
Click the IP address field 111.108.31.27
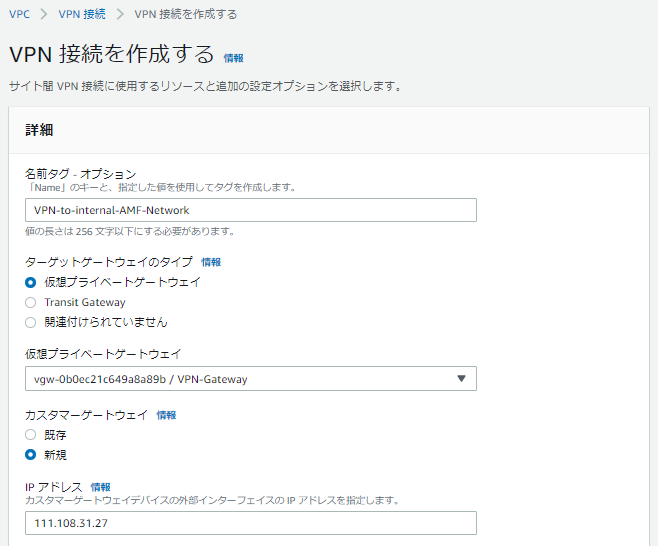point(250,523)
